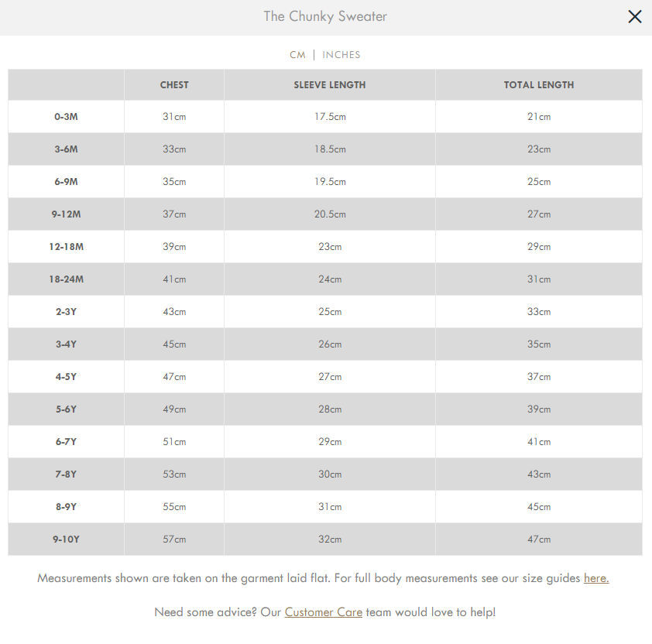Click the SLEEVE LENGTH column header
The height and width of the screenshot is (644, 652).
click(330, 85)
